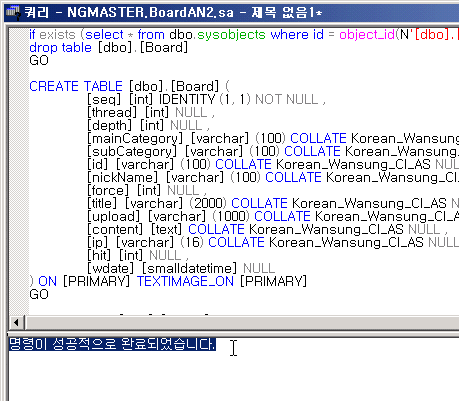
Task: Click the '[hit] [int] NULL' line
Action: coord(137,255)
